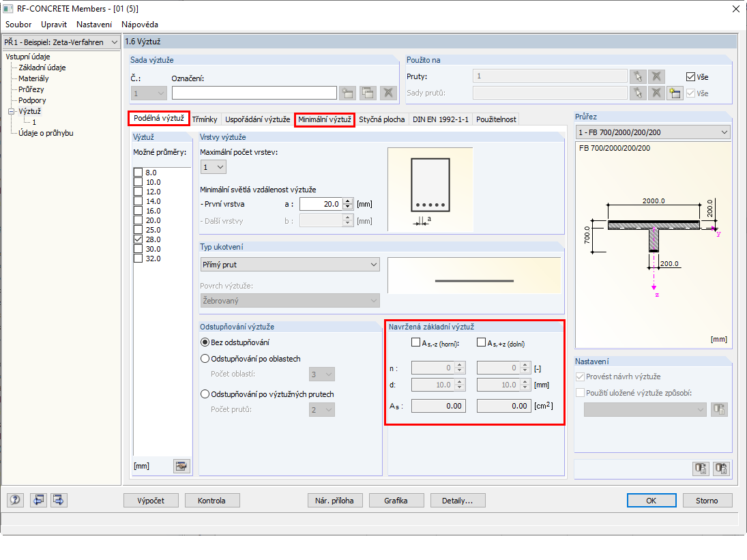Screen dimensions: 747x560
Task: Clear Pruty selection X icon
Action: click(x=656, y=76)
